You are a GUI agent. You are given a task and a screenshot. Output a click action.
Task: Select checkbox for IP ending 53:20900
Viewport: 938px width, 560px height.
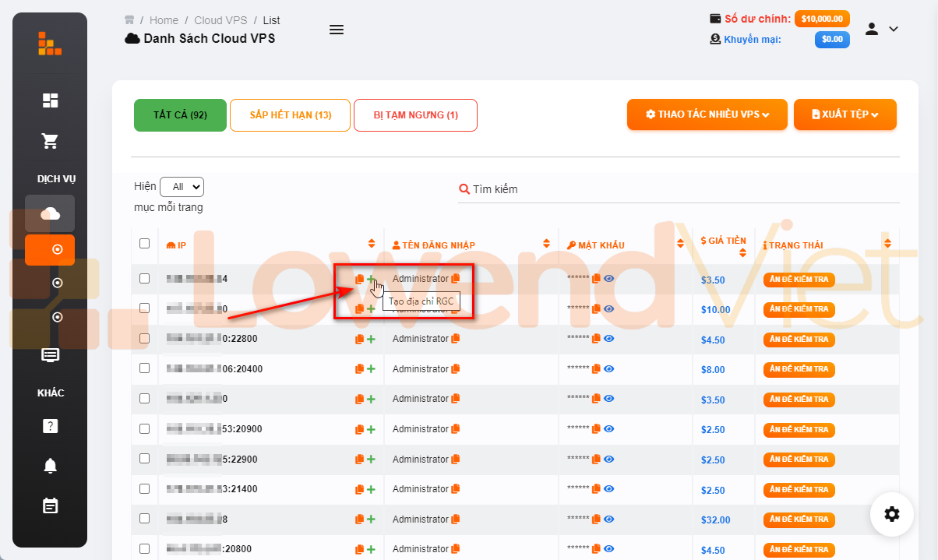tap(144, 428)
